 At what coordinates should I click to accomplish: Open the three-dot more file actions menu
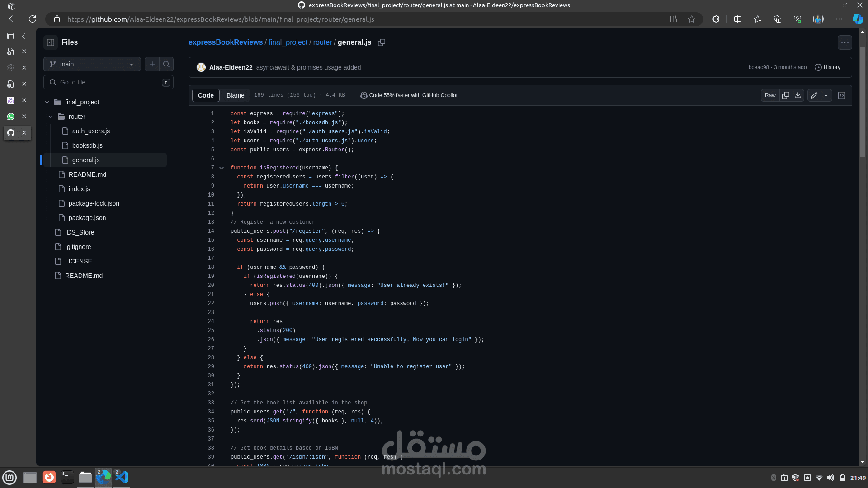pos(844,42)
